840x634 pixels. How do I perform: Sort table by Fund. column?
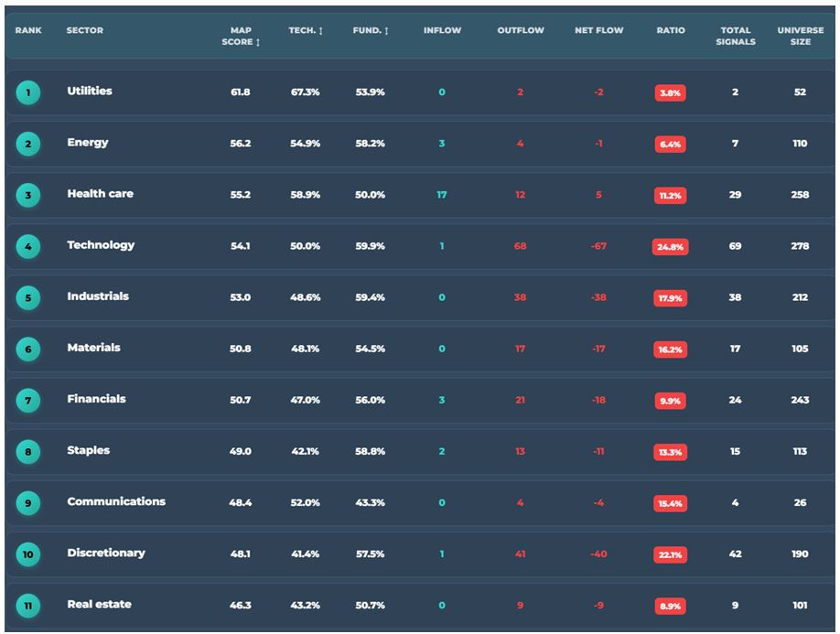click(x=371, y=31)
